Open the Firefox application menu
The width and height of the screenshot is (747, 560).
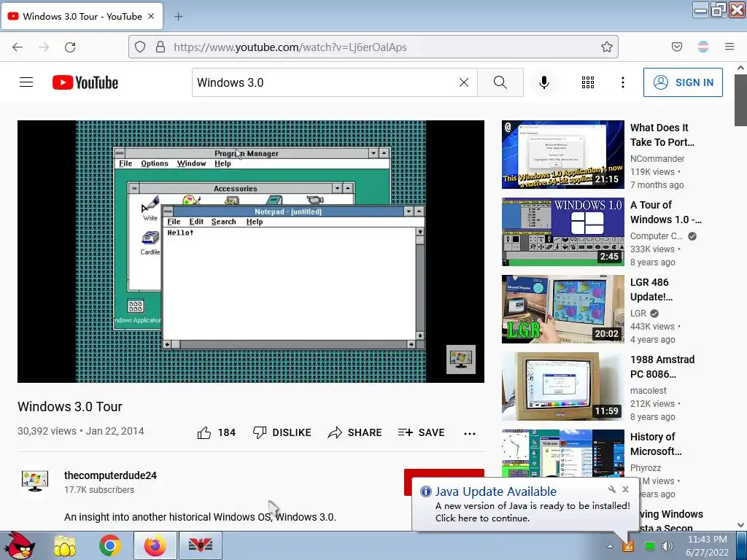click(x=729, y=47)
